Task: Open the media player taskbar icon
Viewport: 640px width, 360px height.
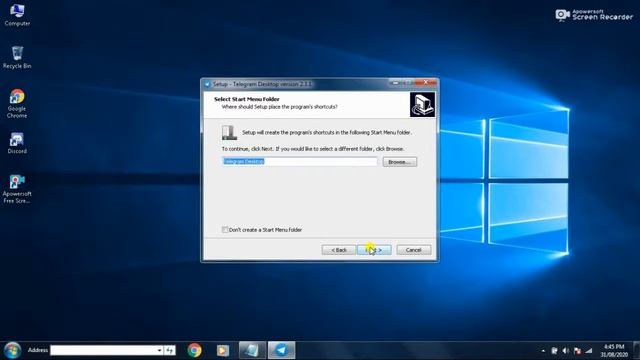Action: tap(223, 350)
